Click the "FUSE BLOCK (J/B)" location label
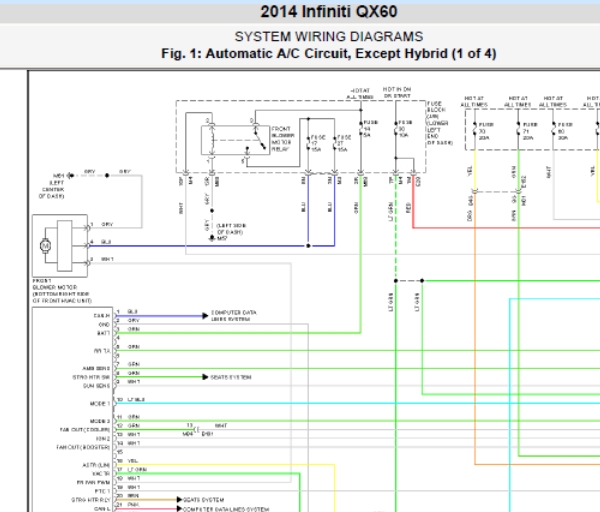 tap(440, 123)
